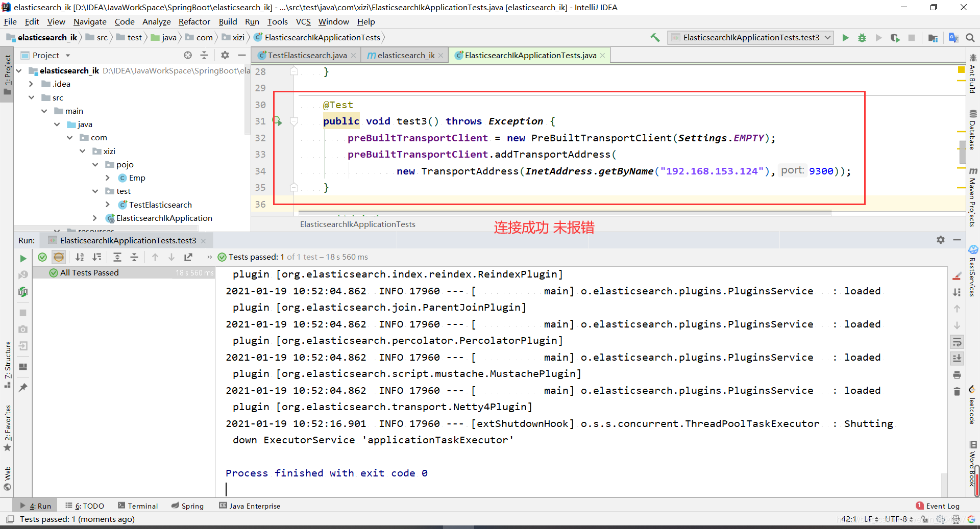
Task: Toggle auto-test rerun icon
Action: coord(23,292)
